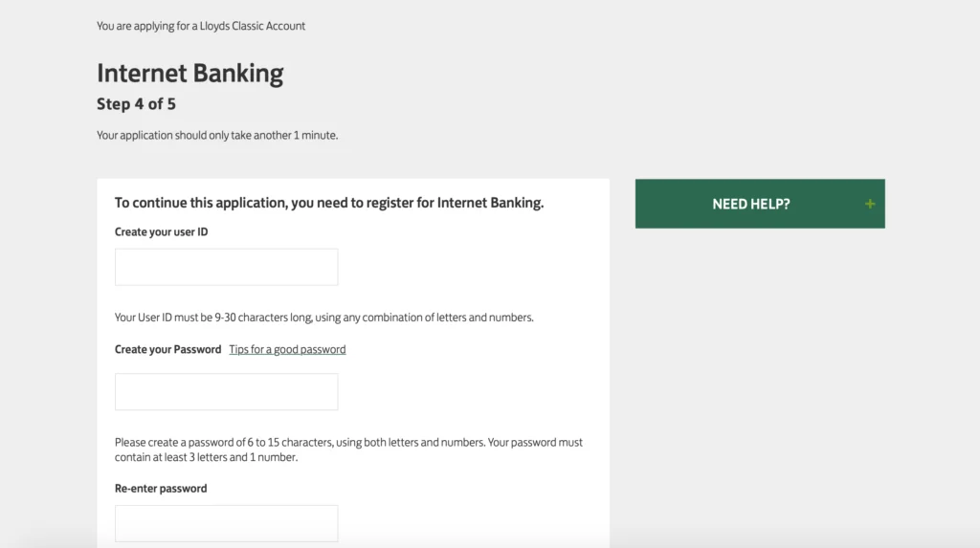Screen dimensions: 980x548
Task: Click the Create your user ID field
Action: 226,267
